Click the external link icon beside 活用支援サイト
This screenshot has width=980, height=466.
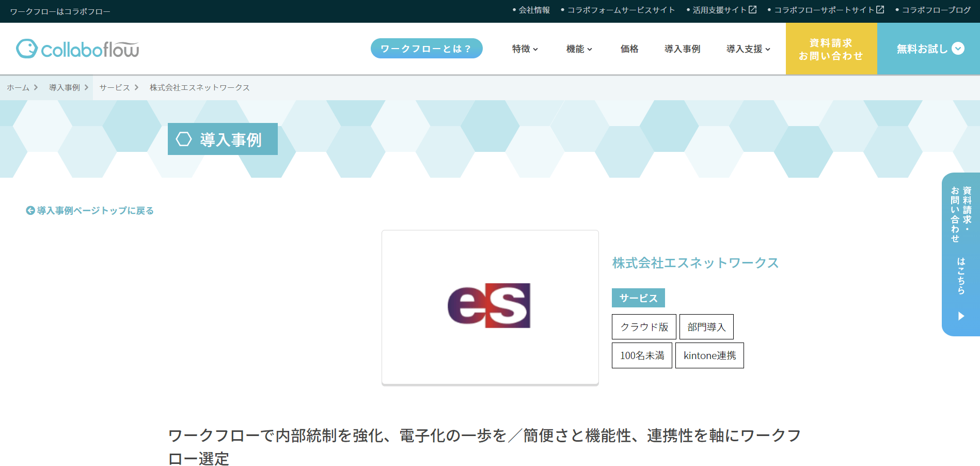tap(753, 10)
